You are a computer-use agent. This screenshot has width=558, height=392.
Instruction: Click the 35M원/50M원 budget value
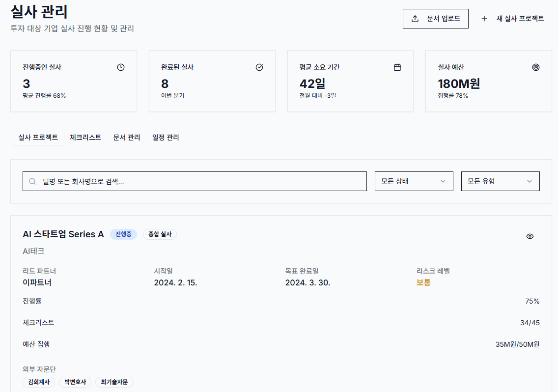(517, 344)
